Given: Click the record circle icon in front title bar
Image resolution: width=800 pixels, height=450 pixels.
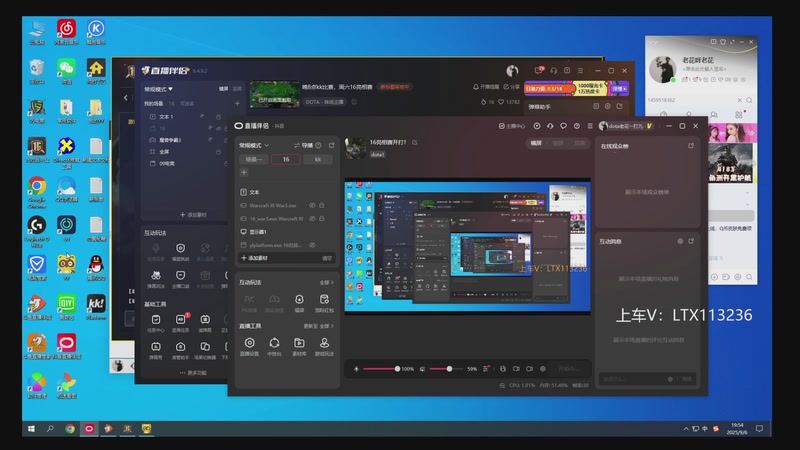Looking at the screenshot, I should point(537,126).
